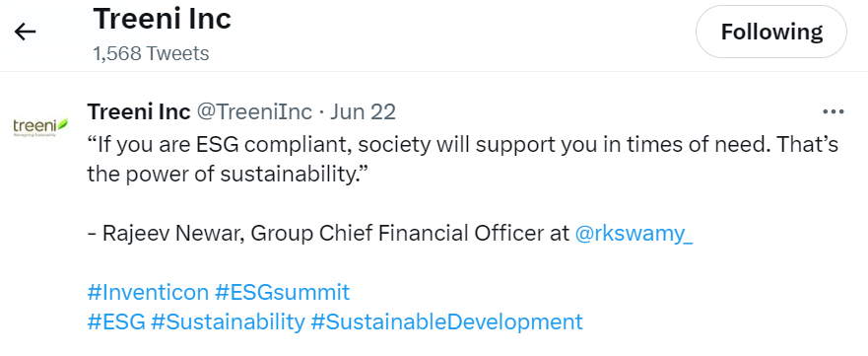Open Treeni Inc display name in tweet
Screen dimensions: 868x356
(139, 111)
